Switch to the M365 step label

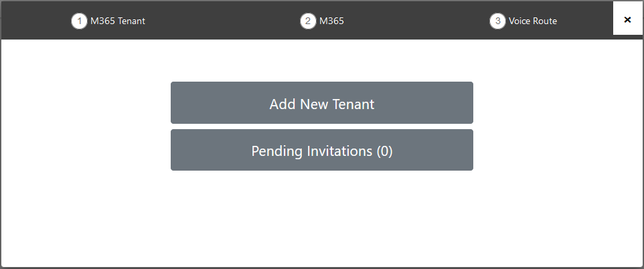[332, 21]
